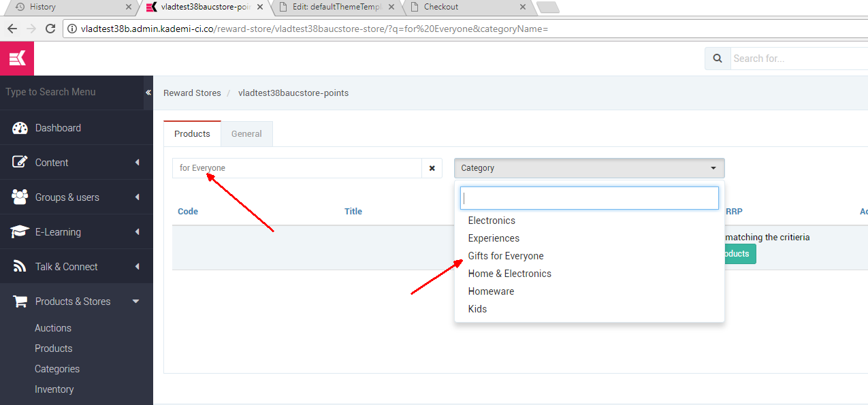Go back with browser back arrow
The width and height of the screenshot is (868, 405).
pyautogui.click(x=12, y=29)
